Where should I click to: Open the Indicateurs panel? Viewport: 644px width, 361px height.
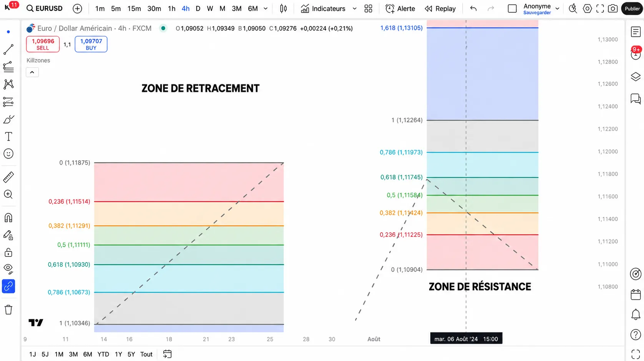[323, 8]
